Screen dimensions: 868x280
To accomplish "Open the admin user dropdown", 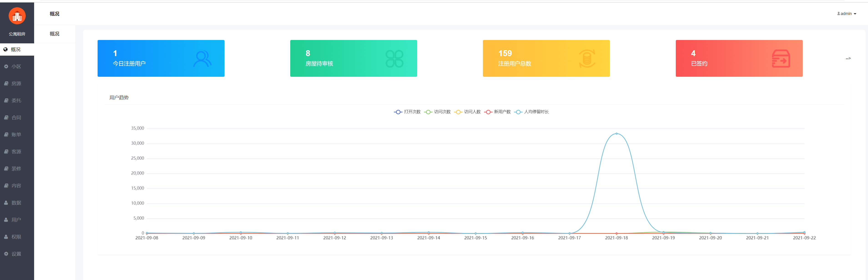I will [x=846, y=14].
